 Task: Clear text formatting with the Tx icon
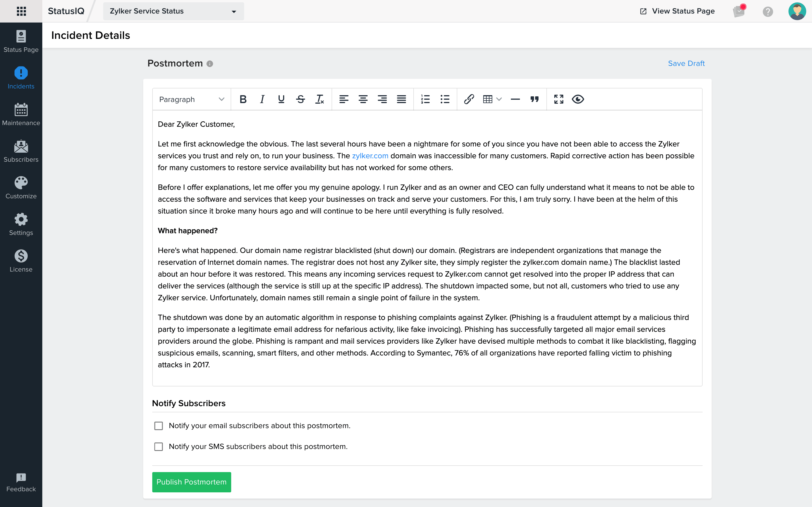(x=319, y=99)
